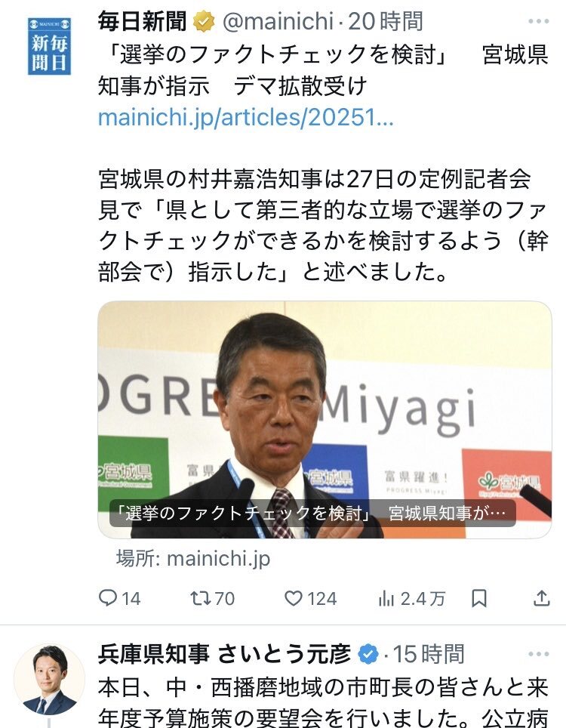Open the Hyogo governor's profile photo
The image size is (566, 728).
pos(49,680)
